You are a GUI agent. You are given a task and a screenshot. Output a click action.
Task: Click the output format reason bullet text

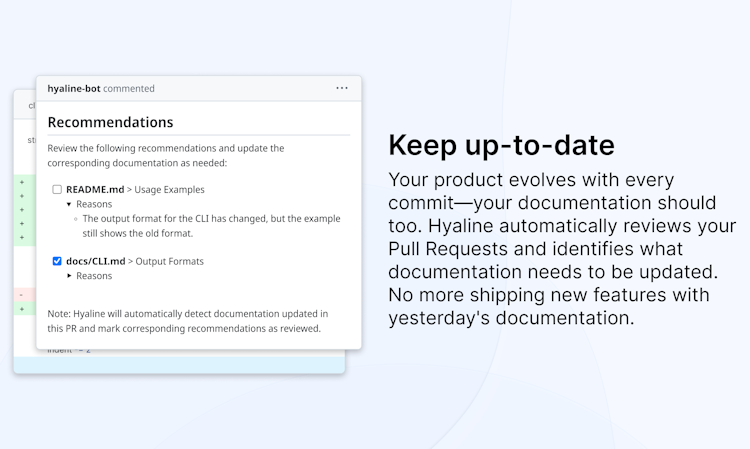pyautogui.click(x=211, y=226)
